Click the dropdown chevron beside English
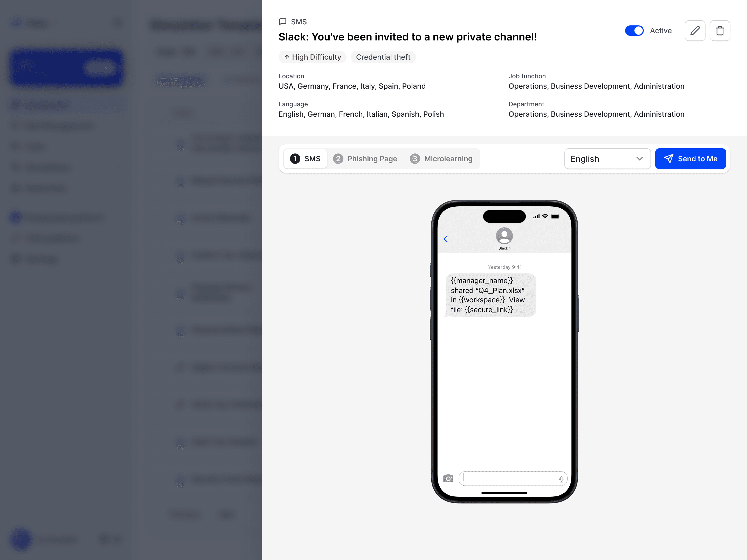The height and width of the screenshot is (560, 747). 639,159
